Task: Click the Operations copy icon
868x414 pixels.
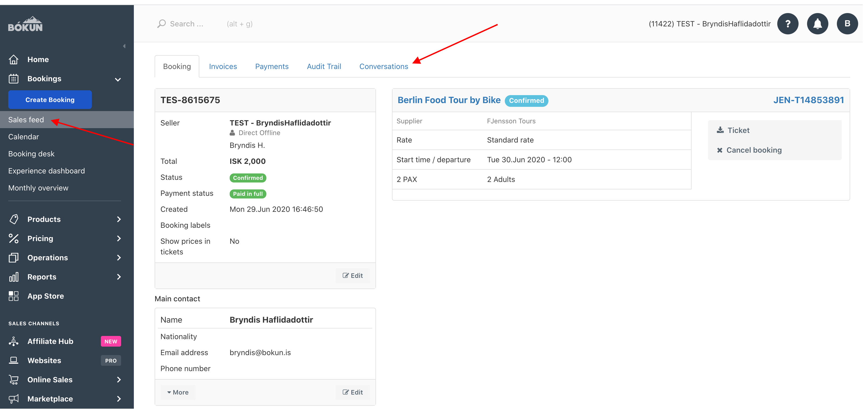Action: [14, 258]
